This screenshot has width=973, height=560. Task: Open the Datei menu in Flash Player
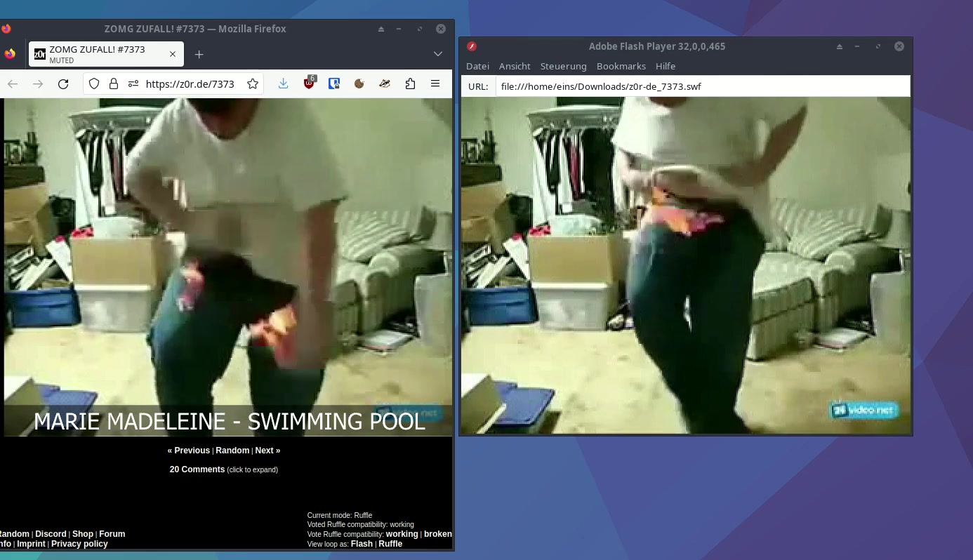click(477, 66)
